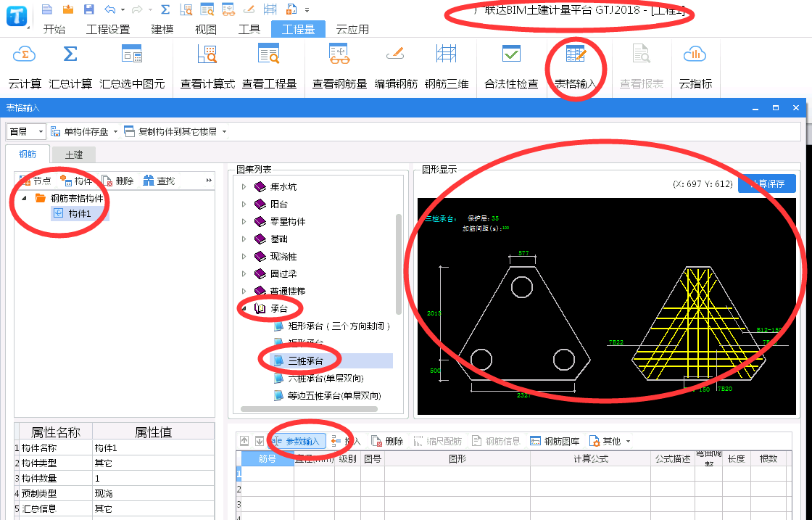The width and height of the screenshot is (812, 520).
Task: Click the new document icon in quick access bar
Action: click(47, 9)
